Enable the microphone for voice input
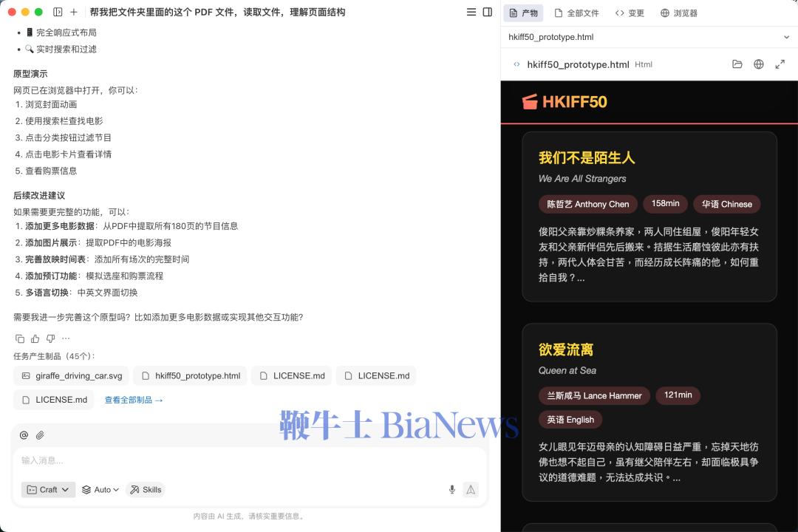This screenshot has width=798, height=532. tap(451, 489)
